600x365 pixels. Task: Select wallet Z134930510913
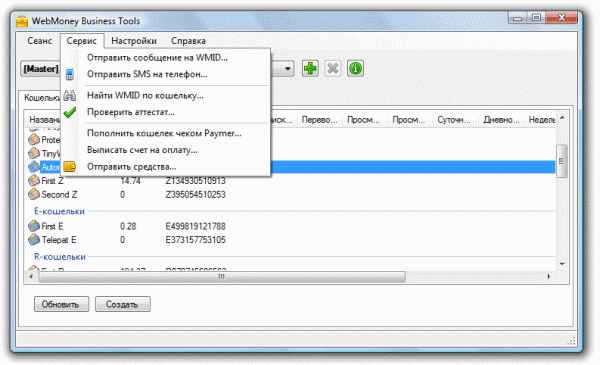click(x=196, y=181)
